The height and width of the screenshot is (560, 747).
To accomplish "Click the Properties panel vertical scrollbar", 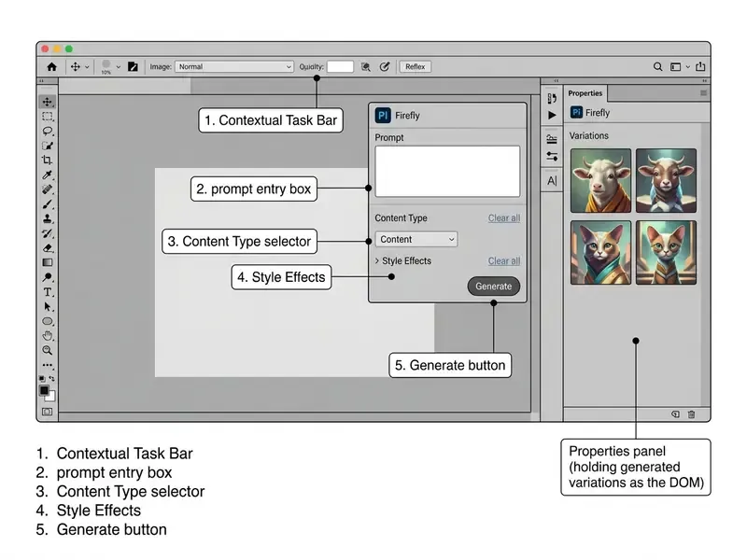I will pos(705,264).
